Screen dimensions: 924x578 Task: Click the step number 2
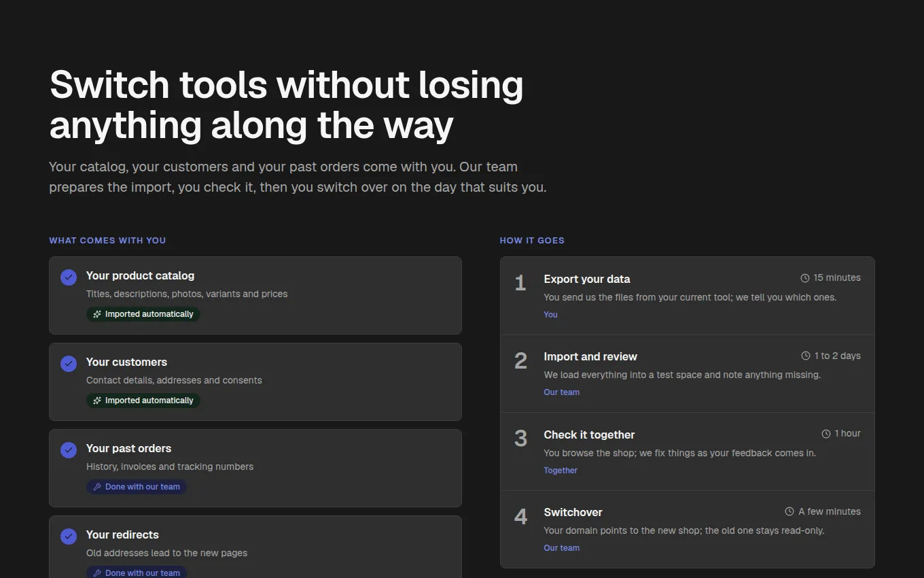[x=520, y=360]
